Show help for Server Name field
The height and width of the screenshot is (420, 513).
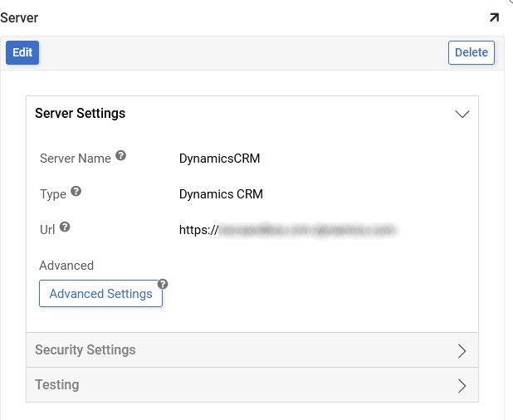(120, 155)
